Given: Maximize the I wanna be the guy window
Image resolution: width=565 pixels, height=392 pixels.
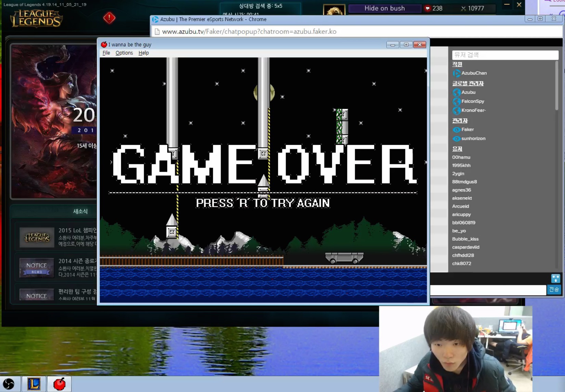Looking at the screenshot, I should coord(406,45).
